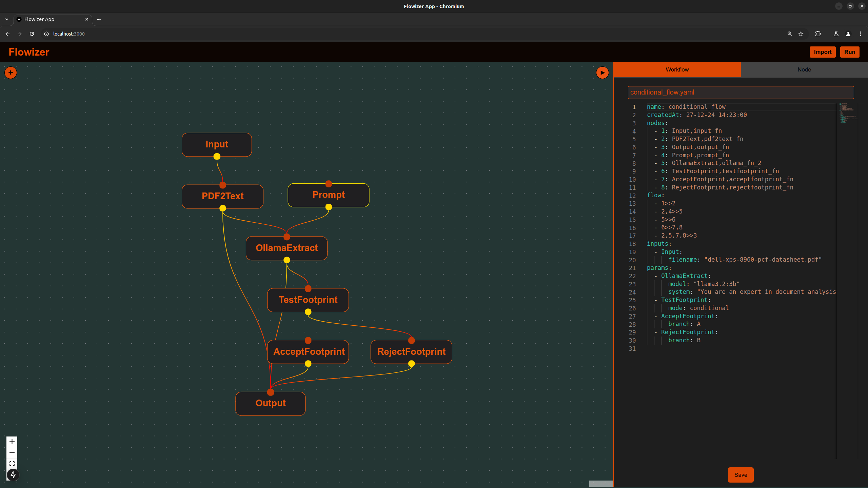868x488 pixels.
Task: Open the Chromium profile icon
Action: coord(848,34)
